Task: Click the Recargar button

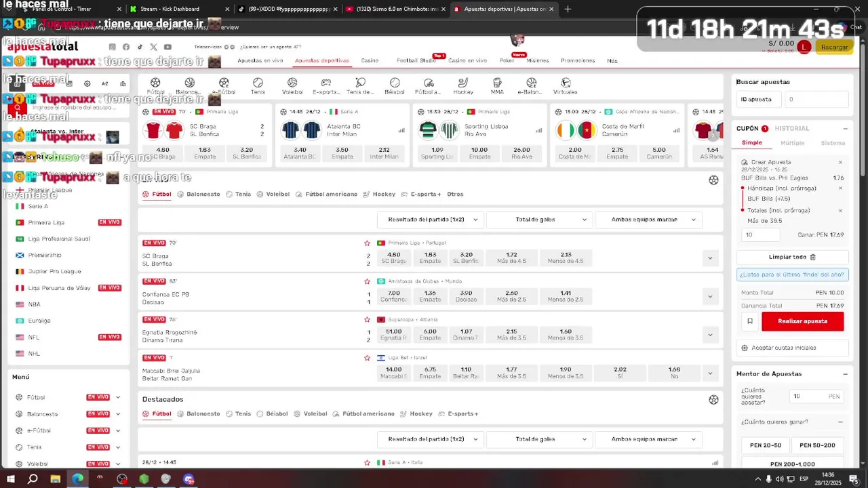Action: [834, 47]
